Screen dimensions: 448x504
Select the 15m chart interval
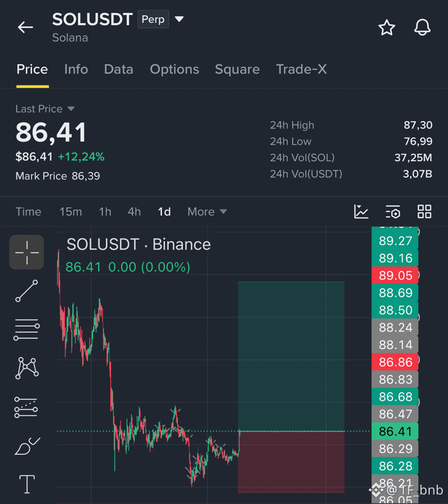pos(71,212)
